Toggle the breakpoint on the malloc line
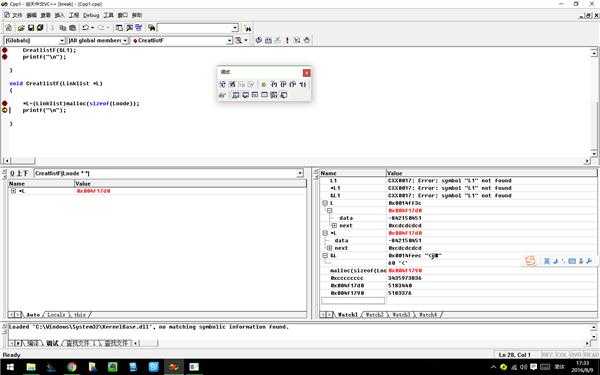Image resolution: width=600 pixels, height=375 pixels. click(5, 103)
